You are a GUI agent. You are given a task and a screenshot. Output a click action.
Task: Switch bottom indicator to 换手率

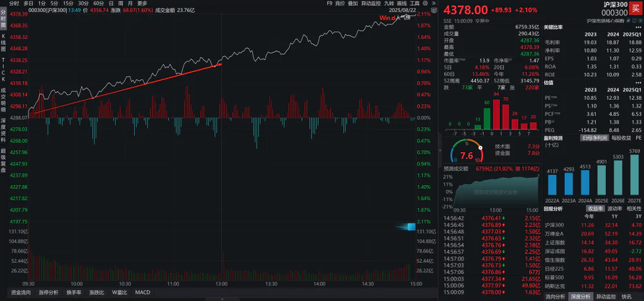(x=74, y=293)
